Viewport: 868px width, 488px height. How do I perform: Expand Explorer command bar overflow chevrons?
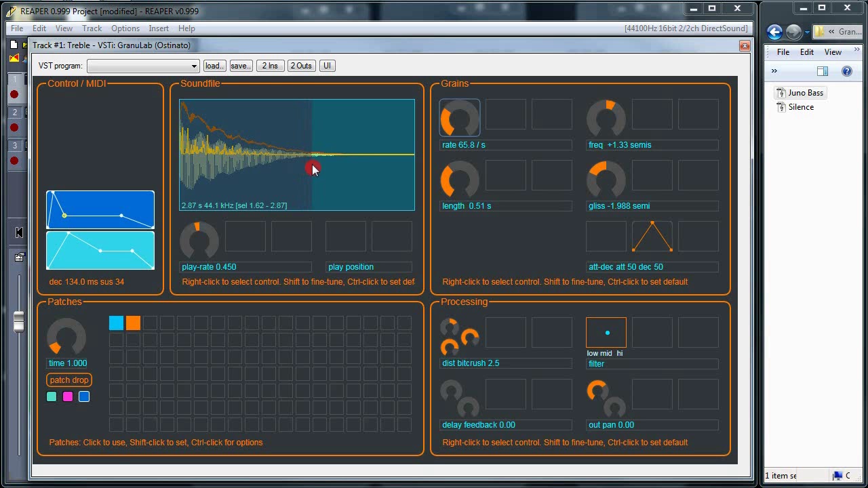point(774,71)
